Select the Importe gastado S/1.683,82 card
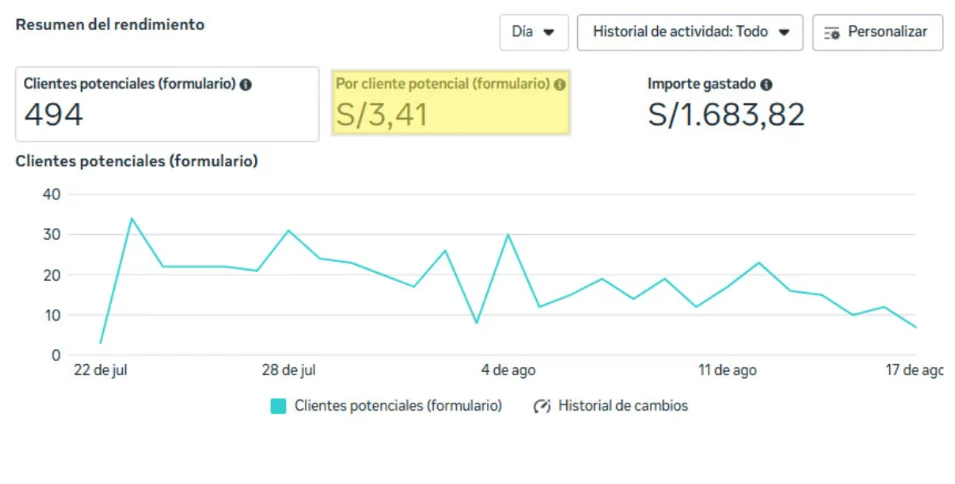The height and width of the screenshot is (484, 955). [x=726, y=102]
